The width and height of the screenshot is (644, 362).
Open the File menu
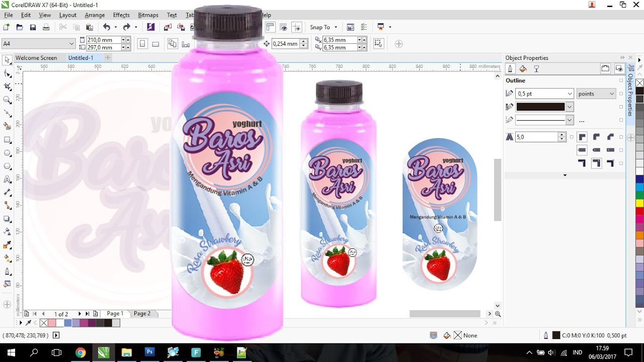pyautogui.click(x=8, y=15)
